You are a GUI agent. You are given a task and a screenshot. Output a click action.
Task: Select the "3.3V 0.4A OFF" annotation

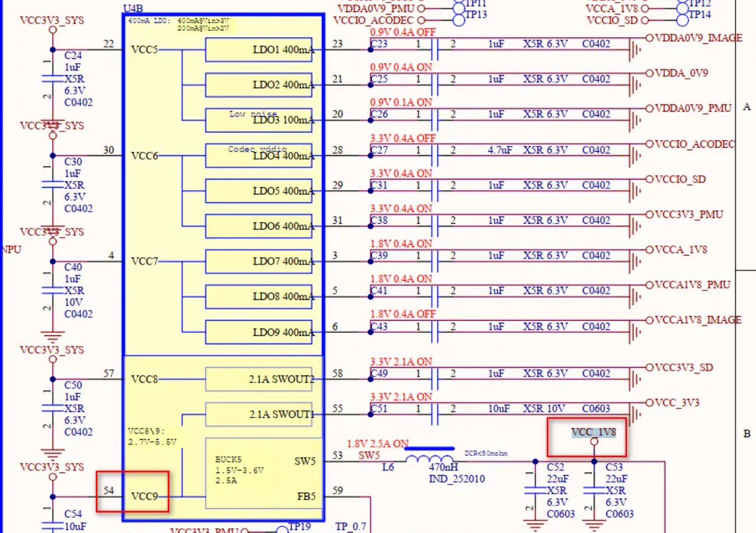(403, 138)
